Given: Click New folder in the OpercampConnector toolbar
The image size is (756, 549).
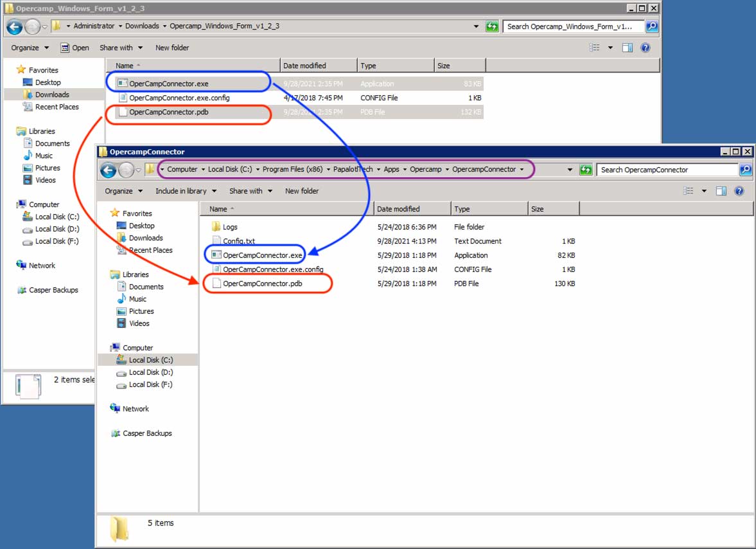Looking at the screenshot, I should tap(301, 191).
